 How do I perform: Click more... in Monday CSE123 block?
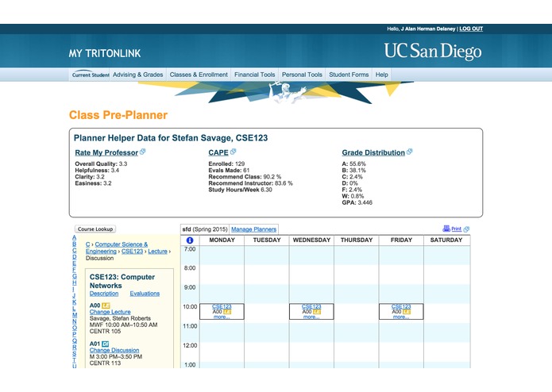point(222,317)
